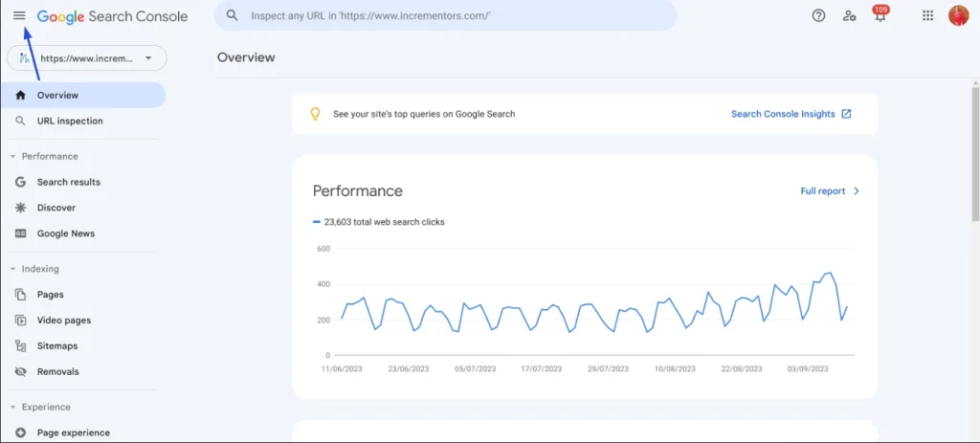Click the 11/06/2023 axis label

click(x=342, y=369)
